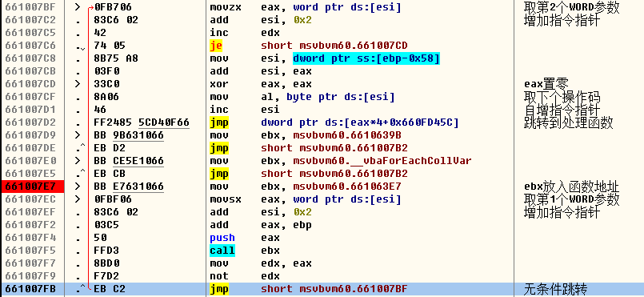Click the inc edx instruction
This screenshot has height=297, width=644.
click(244, 33)
